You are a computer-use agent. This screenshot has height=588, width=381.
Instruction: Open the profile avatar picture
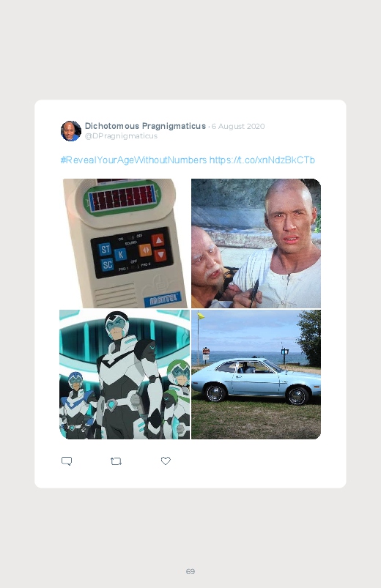pos(71,131)
